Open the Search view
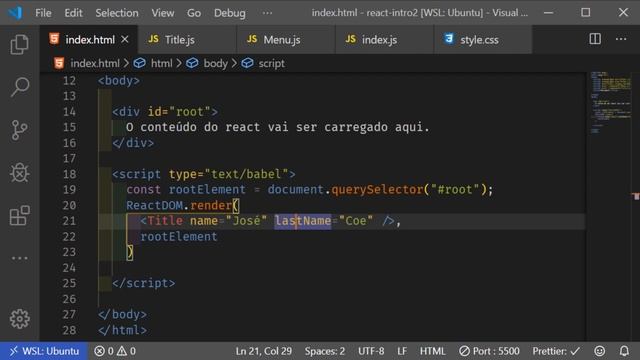Viewport: 640px width, 360px height. [x=19, y=87]
